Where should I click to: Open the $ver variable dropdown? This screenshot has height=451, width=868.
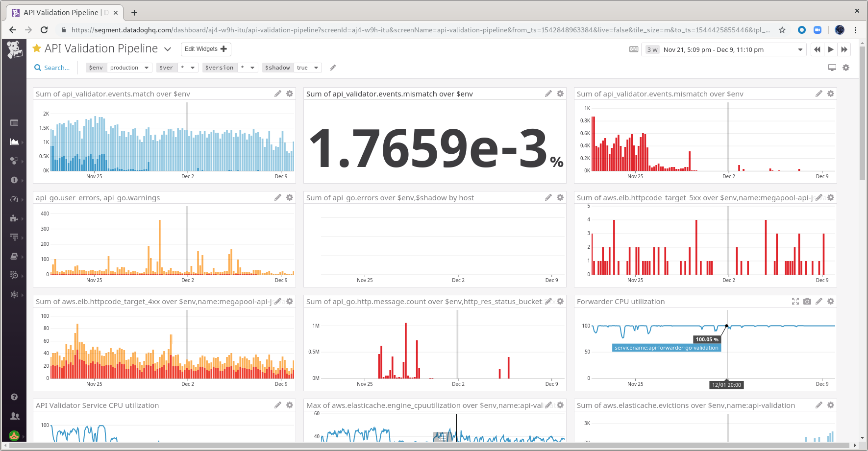(x=188, y=68)
